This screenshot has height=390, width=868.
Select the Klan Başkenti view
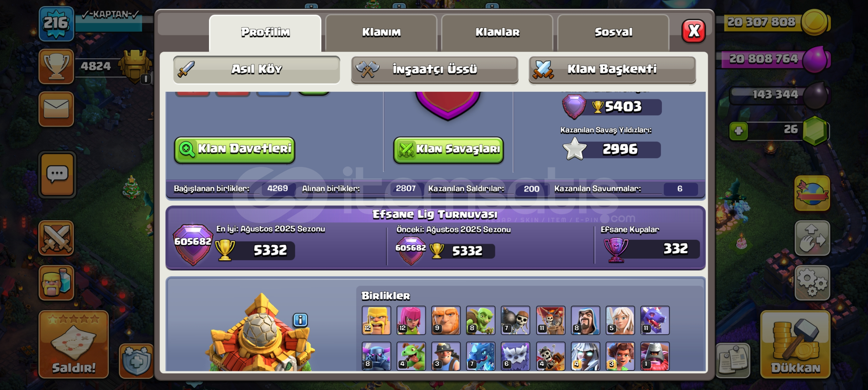[x=612, y=69]
